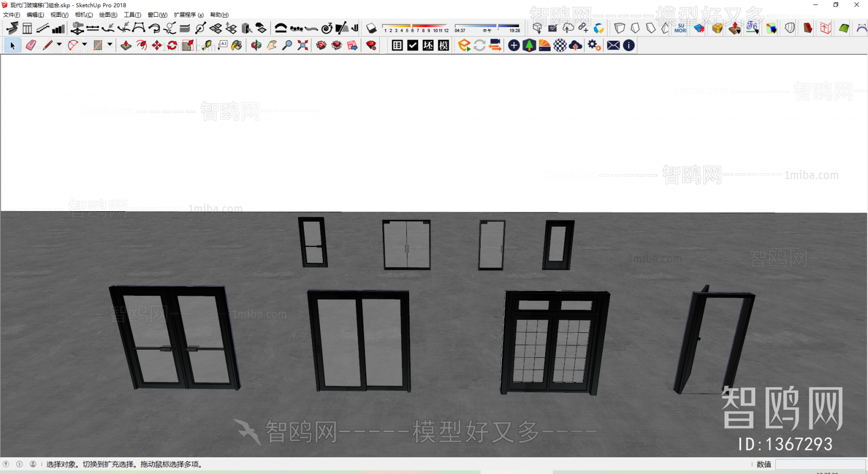The height and width of the screenshot is (474, 868).
Task: Open the Line tool dropdown arrow
Action: tap(59, 45)
